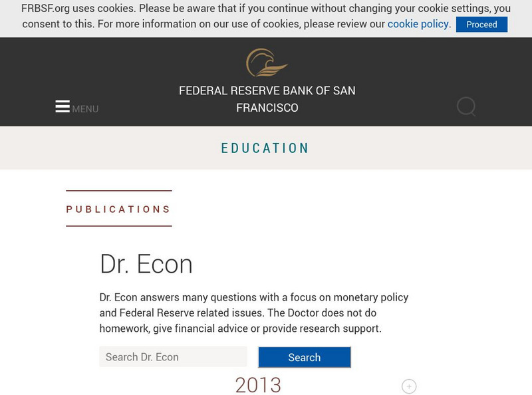Click the Dr. Econ page heading
Image resolution: width=532 pixels, height=395 pixels.
point(146,264)
